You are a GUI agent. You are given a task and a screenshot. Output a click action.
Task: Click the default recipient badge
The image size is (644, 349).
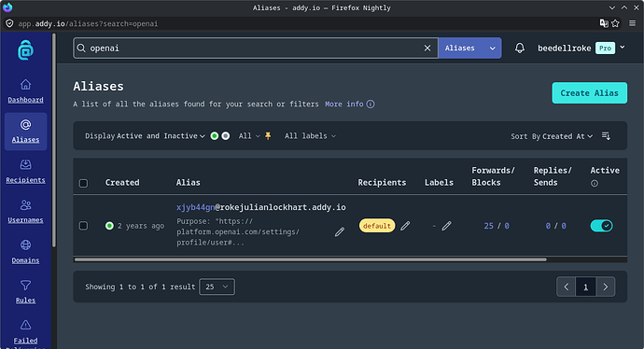[x=377, y=226]
